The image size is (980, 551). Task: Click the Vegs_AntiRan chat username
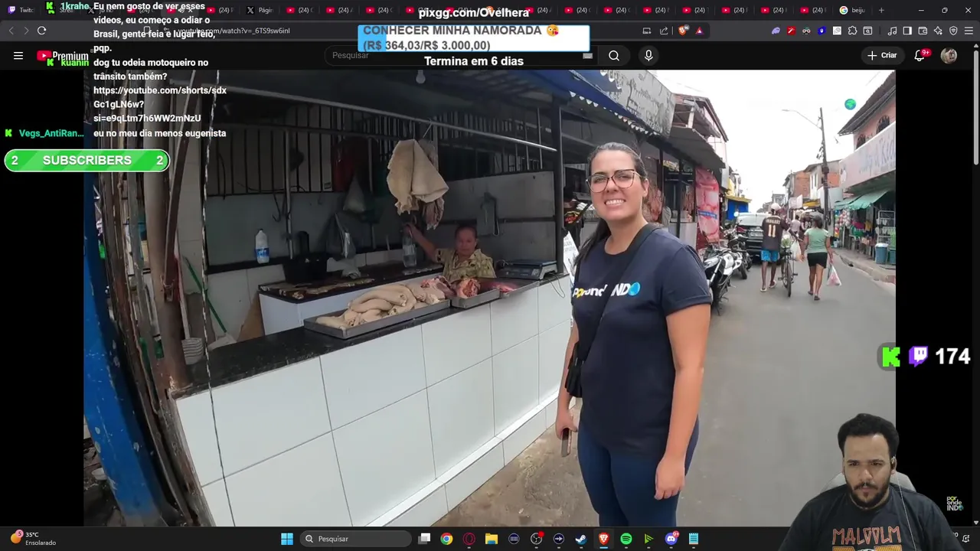pos(51,133)
